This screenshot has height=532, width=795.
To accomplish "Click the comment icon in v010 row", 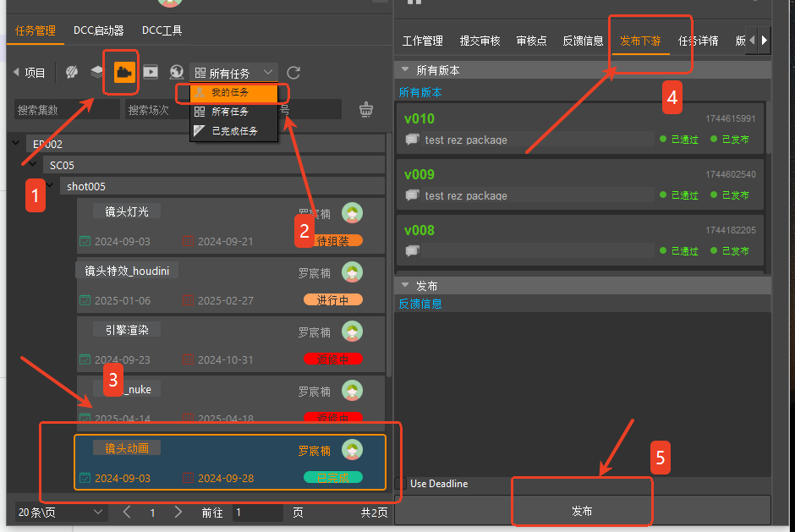I will pos(412,140).
